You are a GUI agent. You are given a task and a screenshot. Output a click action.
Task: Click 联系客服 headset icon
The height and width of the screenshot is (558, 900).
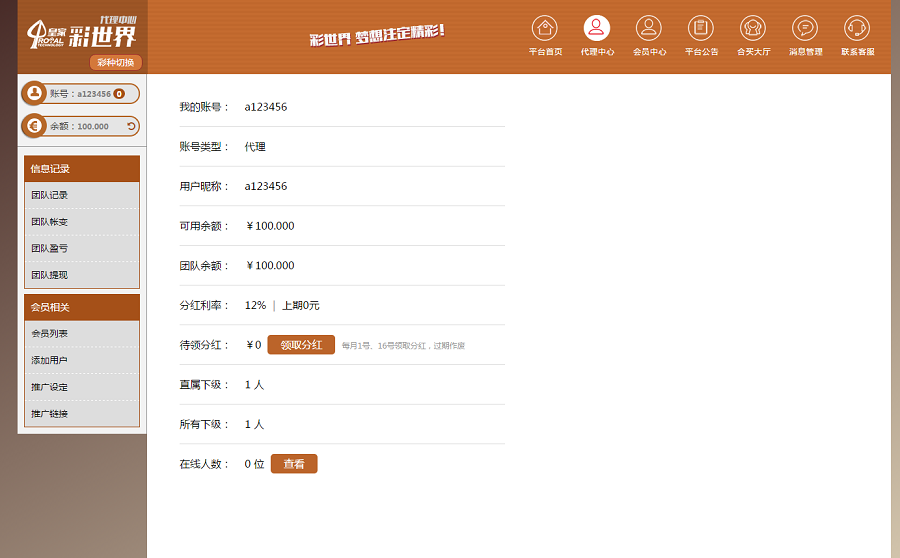click(857, 28)
